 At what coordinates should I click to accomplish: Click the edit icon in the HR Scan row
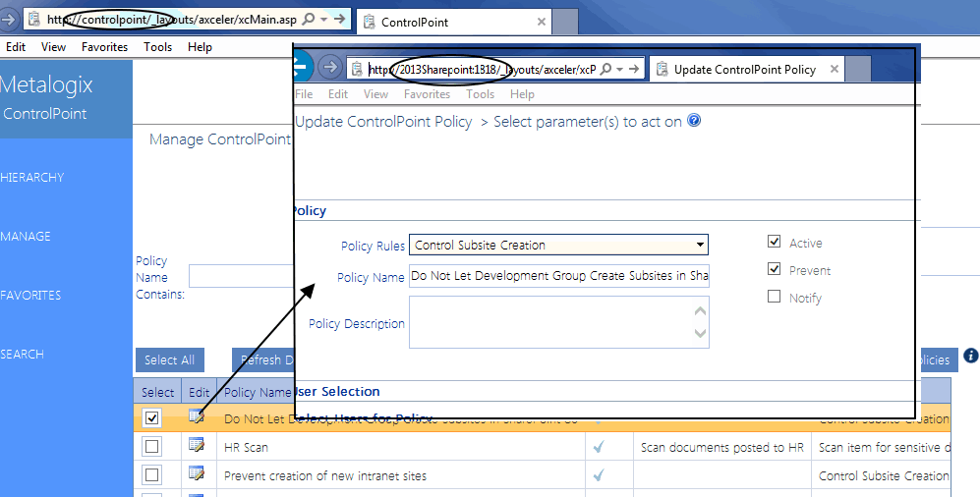point(197,445)
